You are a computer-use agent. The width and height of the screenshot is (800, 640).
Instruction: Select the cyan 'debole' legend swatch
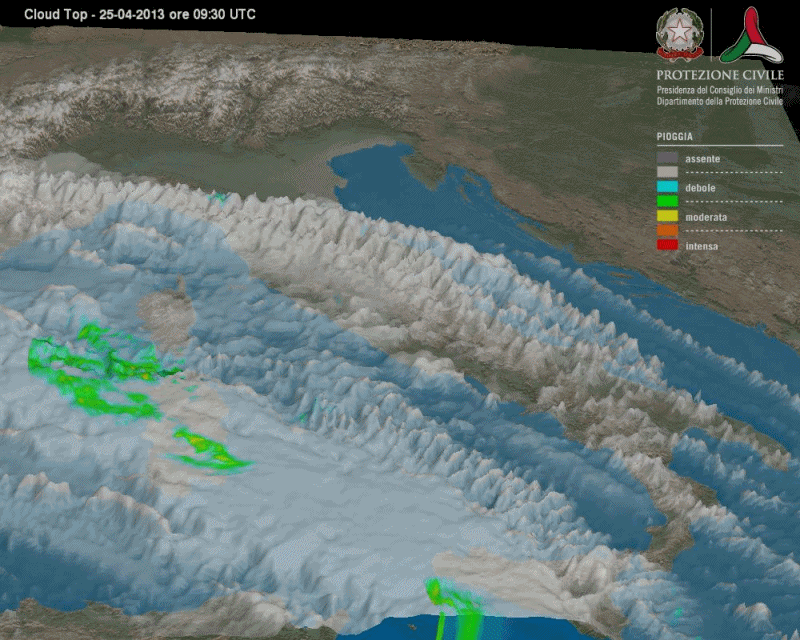pyautogui.click(x=667, y=187)
